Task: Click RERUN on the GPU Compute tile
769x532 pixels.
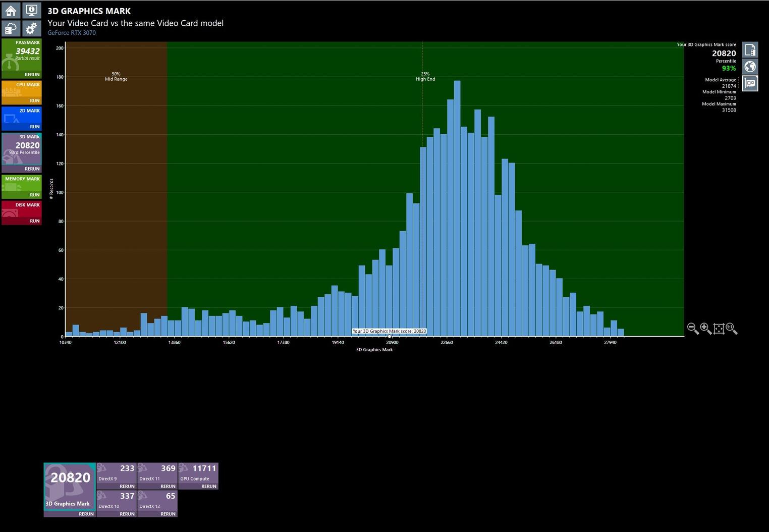Action: [x=209, y=487]
